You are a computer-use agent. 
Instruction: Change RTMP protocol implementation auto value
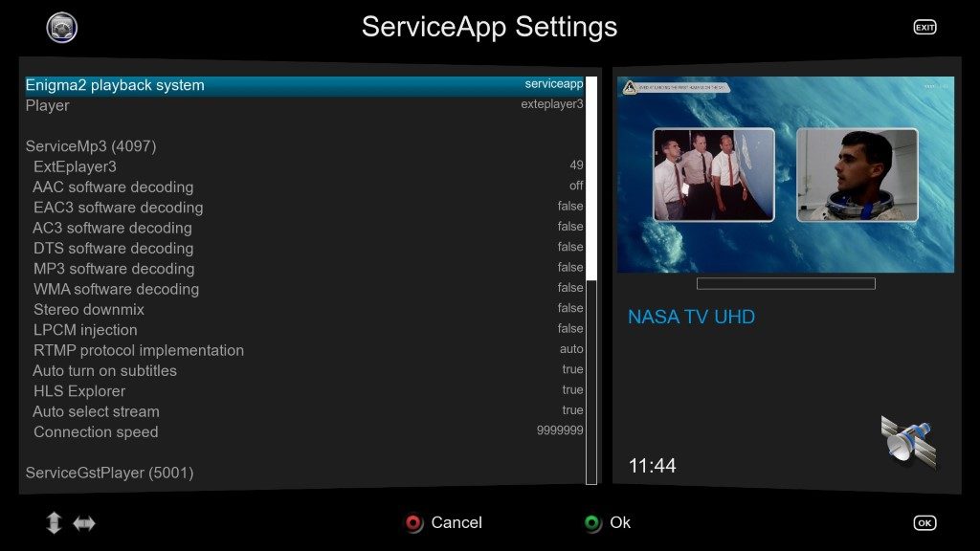pyautogui.click(x=571, y=349)
